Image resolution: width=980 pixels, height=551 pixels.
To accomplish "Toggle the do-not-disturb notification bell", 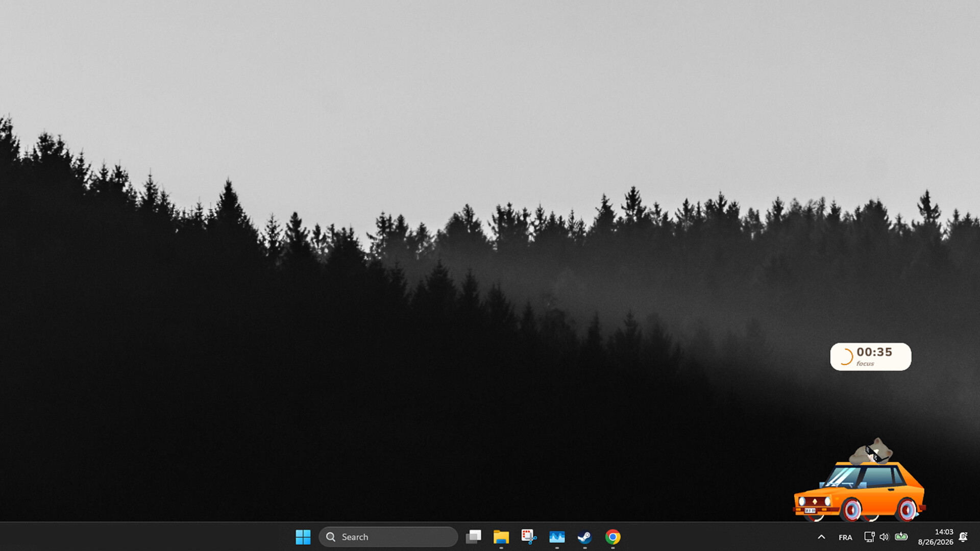I will pyautogui.click(x=963, y=537).
